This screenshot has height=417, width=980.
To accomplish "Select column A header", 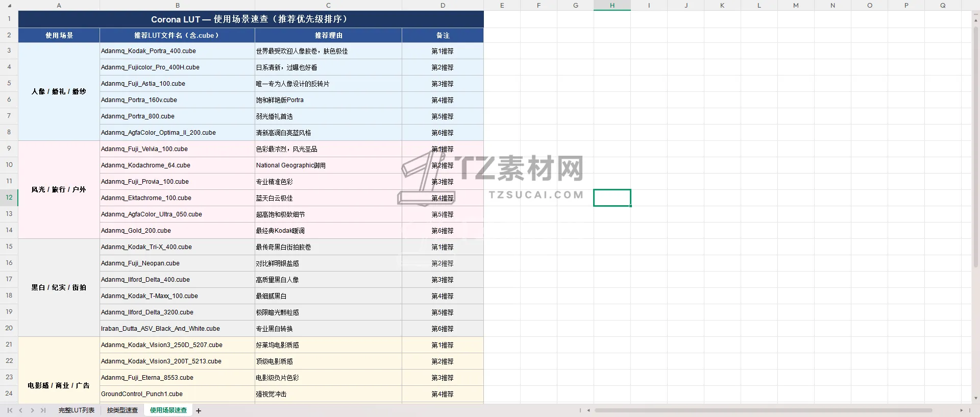I will pyautogui.click(x=59, y=6).
